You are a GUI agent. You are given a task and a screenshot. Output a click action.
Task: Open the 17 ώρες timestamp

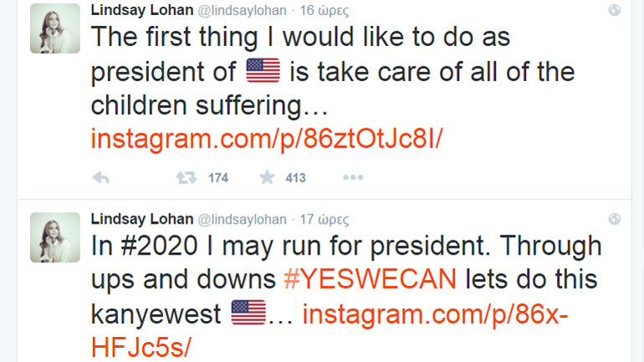point(325,219)
